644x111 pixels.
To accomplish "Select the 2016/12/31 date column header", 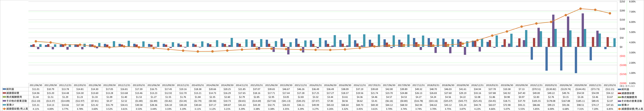I will pyautogui.click(x=360, y=85).
